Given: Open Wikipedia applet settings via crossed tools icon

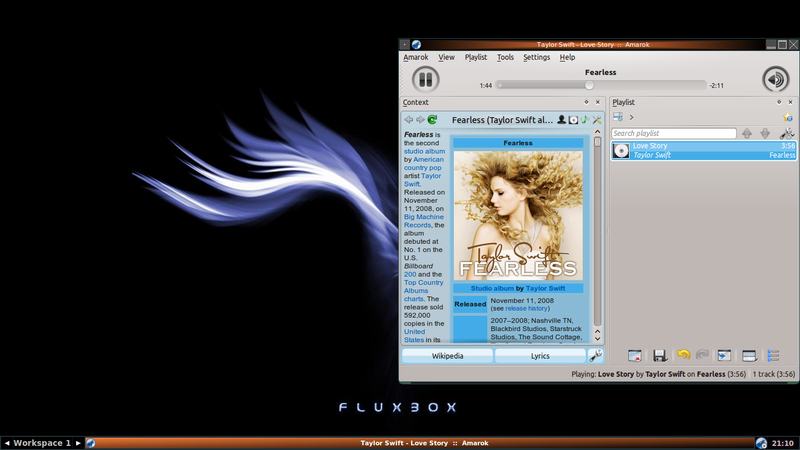Looking at the screenshot, I should (x=596, y=120).
